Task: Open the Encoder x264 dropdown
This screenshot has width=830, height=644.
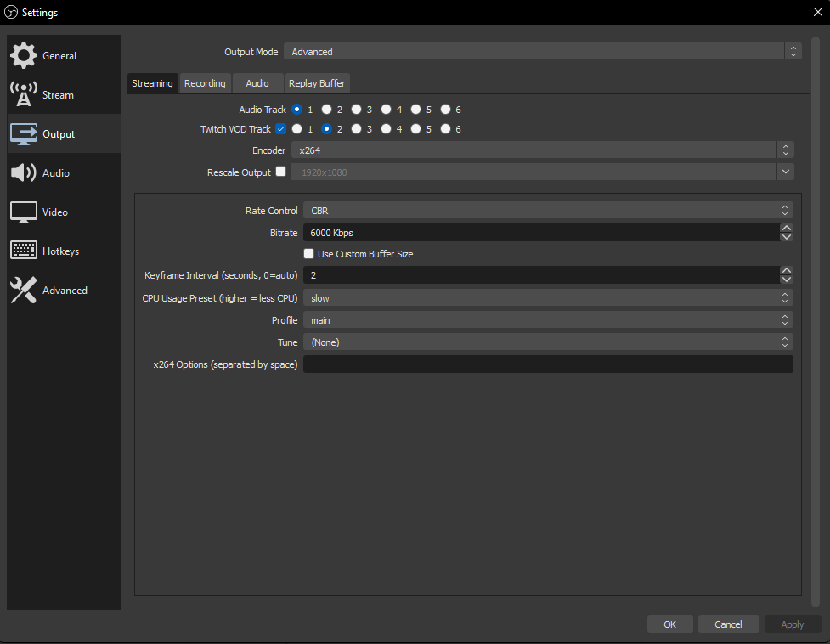Action: [x=543, y=150]
